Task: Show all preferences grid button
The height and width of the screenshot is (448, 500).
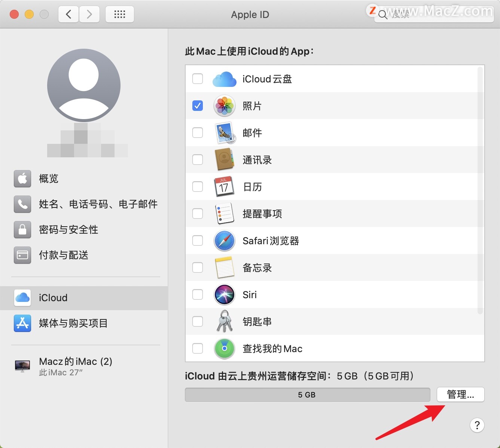Action: [120, 15]
